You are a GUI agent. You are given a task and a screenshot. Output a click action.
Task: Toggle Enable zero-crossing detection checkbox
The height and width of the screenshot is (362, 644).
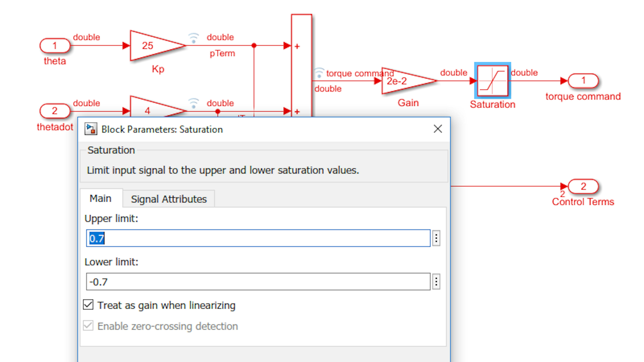(88, 326)
